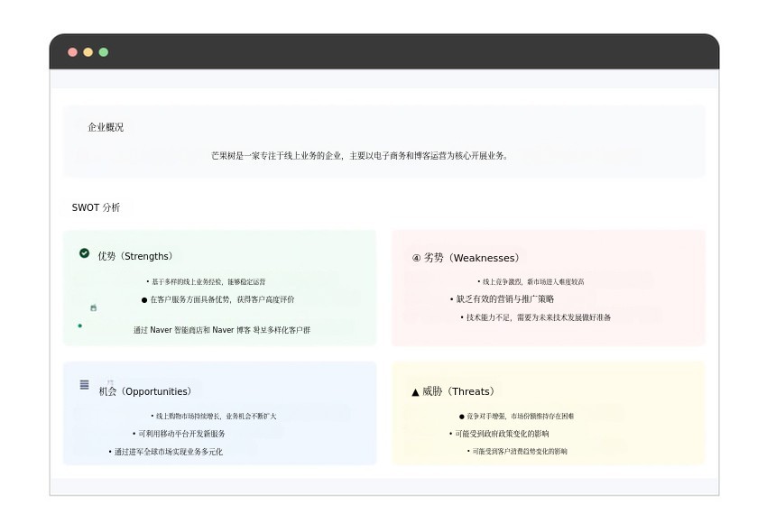Image resolution: width=776 pixels, height=532 pixels.
Task: Select the 优势（Strengths）heading
Action: [x=136, y=256]
